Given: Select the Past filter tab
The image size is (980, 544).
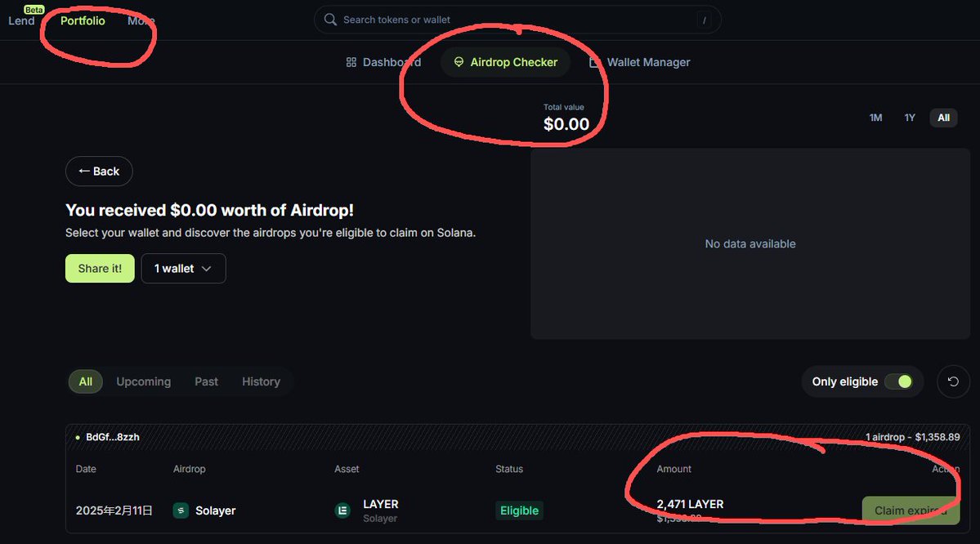Looking at the screenshot, I should click(206, 381).
